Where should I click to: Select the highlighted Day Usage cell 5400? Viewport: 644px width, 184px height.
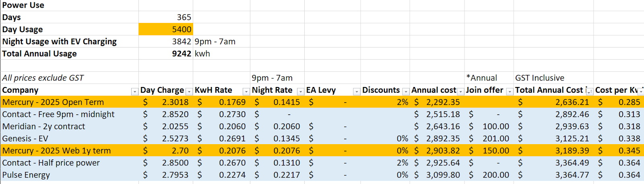point(166,29)
